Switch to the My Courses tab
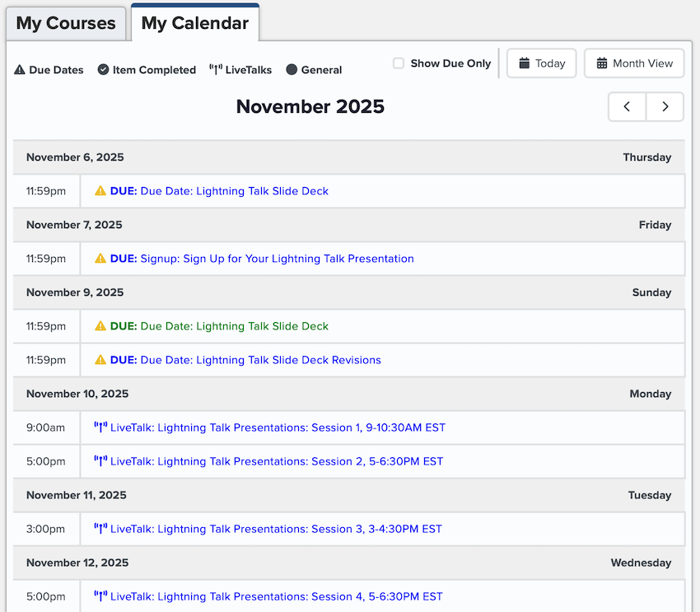Viewport: 700px width, 612px height. click(65, 24)
